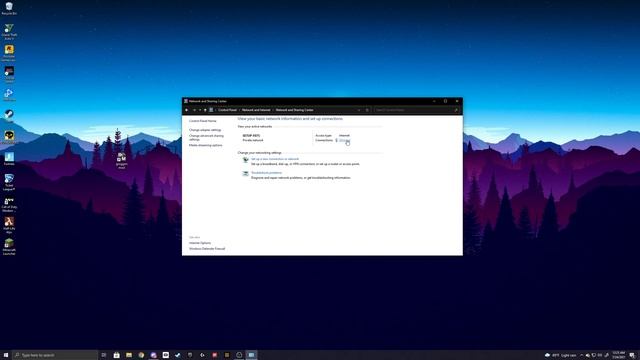Expand the address bar history dropdown
The height and width of the screenshot is (360, 640).
(359, 110)
